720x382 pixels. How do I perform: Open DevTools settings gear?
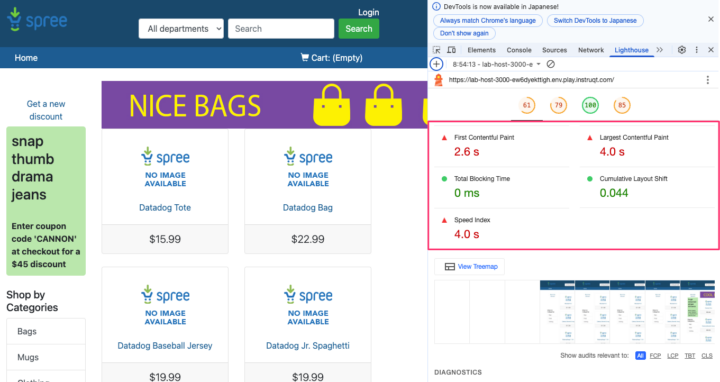[x=682, y=50]
